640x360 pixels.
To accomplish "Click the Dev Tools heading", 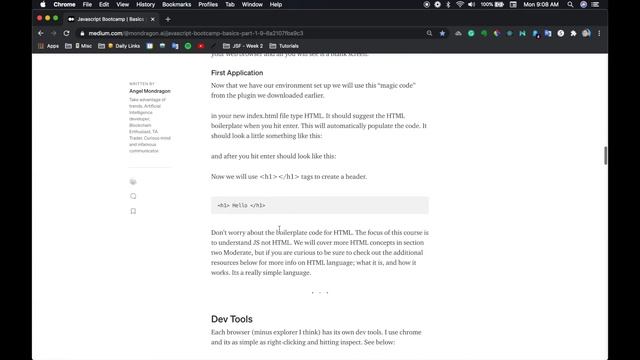I will pyautogui.click(x=232, y=319).
